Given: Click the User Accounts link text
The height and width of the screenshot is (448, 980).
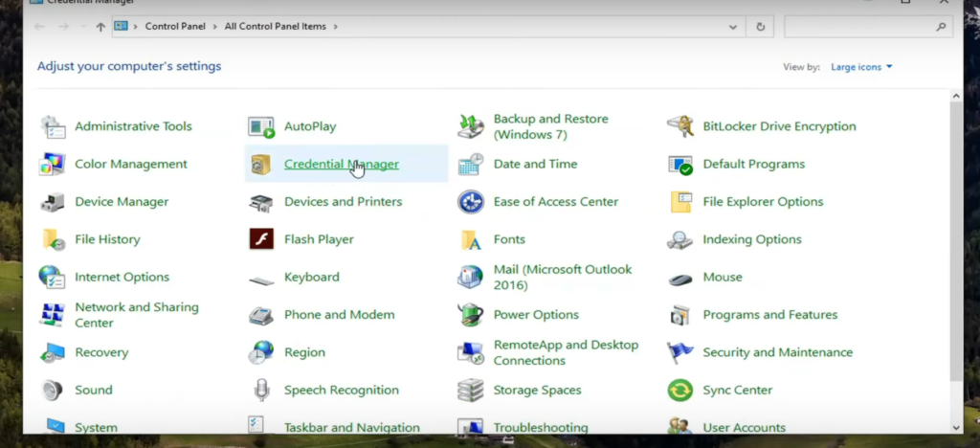Looking at the screenshot, I should [x=745, y=427].
